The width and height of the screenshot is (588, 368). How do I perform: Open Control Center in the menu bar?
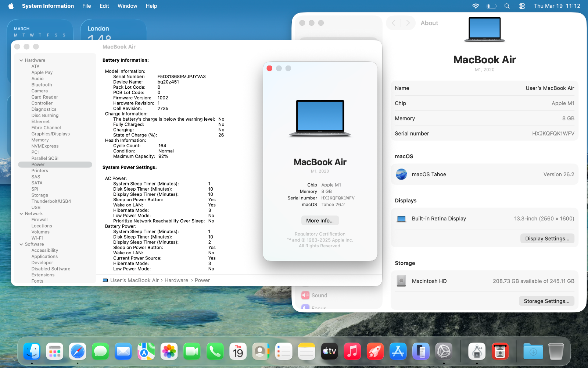[522, 6]
